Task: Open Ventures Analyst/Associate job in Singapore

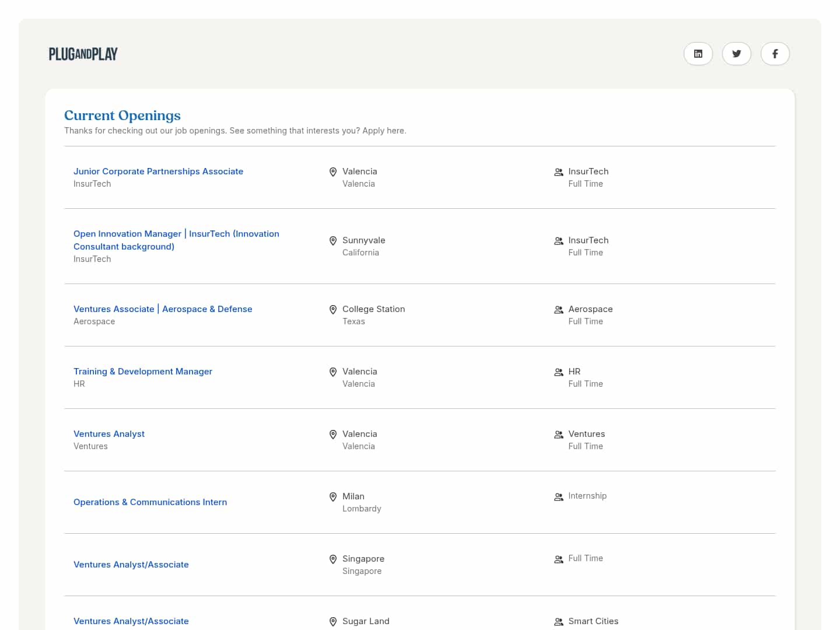Action: pos(131,565)
